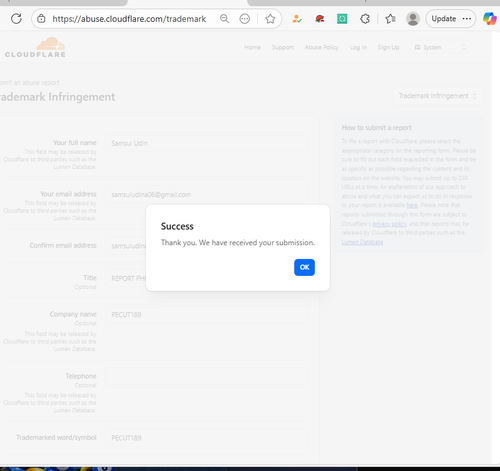Click the zoom magnifier icon in address bar

(224, 19)
